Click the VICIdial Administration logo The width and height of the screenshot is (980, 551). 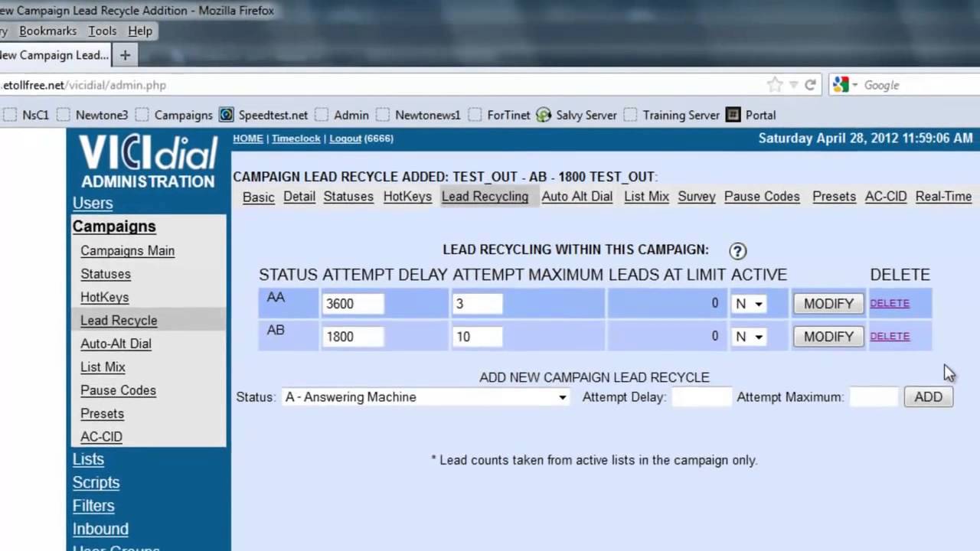pos(149,161)
